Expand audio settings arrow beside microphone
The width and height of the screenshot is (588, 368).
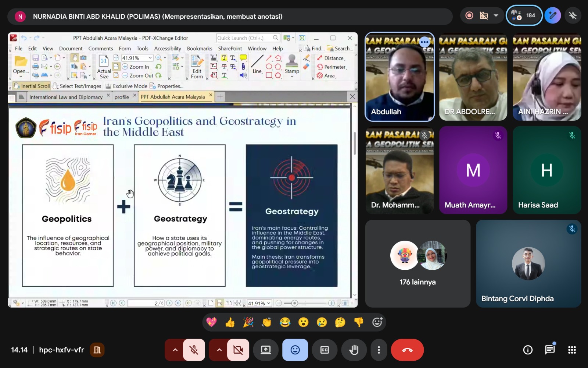[x=175, y=350]
